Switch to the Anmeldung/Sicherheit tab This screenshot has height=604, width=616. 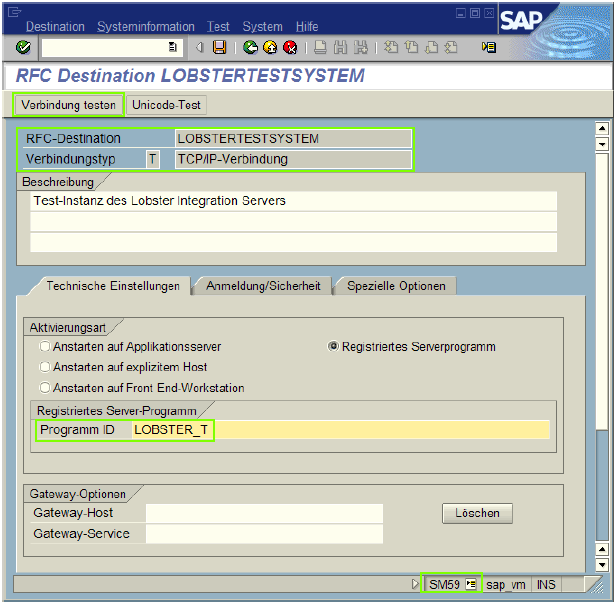point(263,286)
